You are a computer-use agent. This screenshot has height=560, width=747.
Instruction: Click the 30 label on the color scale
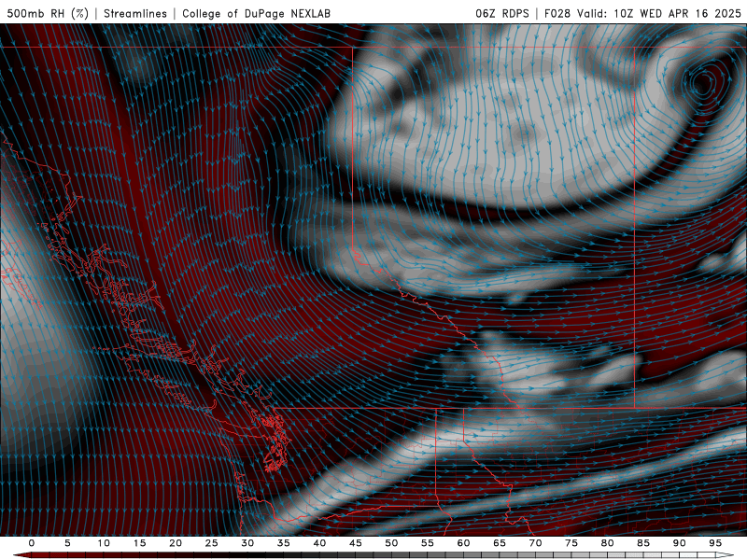(x=247, y=543)
